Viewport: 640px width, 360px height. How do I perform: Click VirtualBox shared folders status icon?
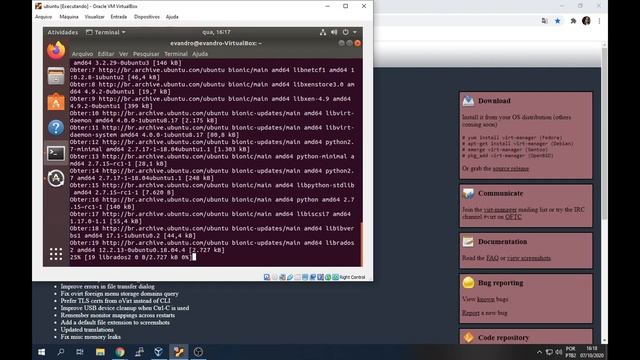tap(298, 277)
